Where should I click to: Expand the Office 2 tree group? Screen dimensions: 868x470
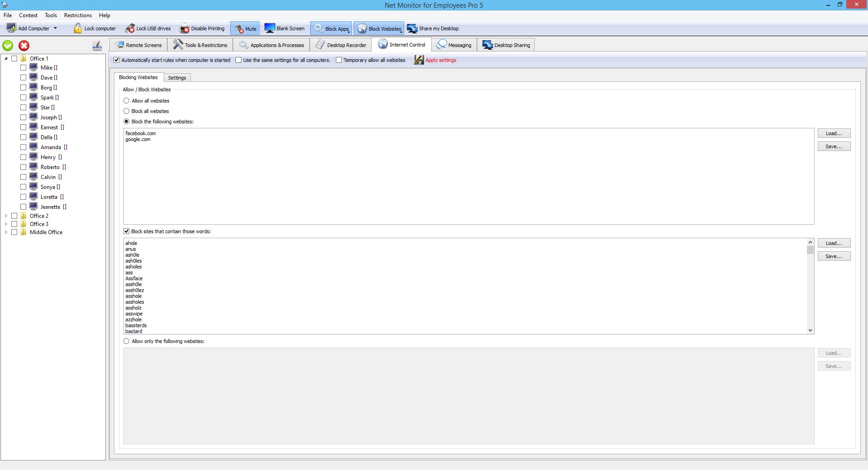(6, 216)
